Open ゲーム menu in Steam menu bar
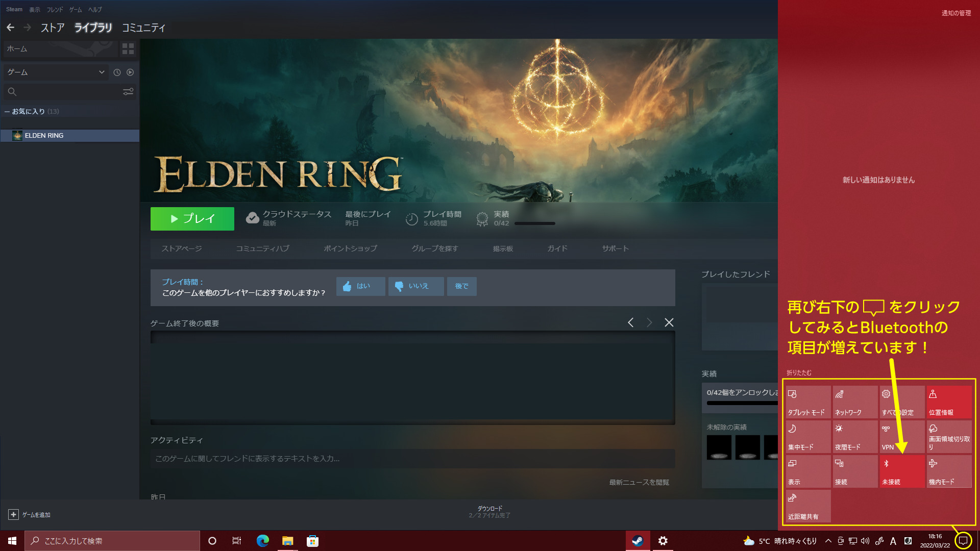980x551 pixels. 76,10
